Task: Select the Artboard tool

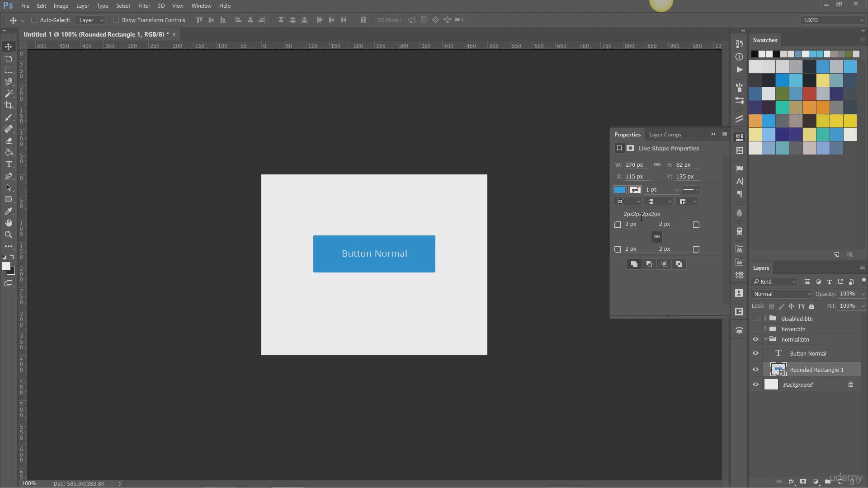Action: click(x=9, y=58)
